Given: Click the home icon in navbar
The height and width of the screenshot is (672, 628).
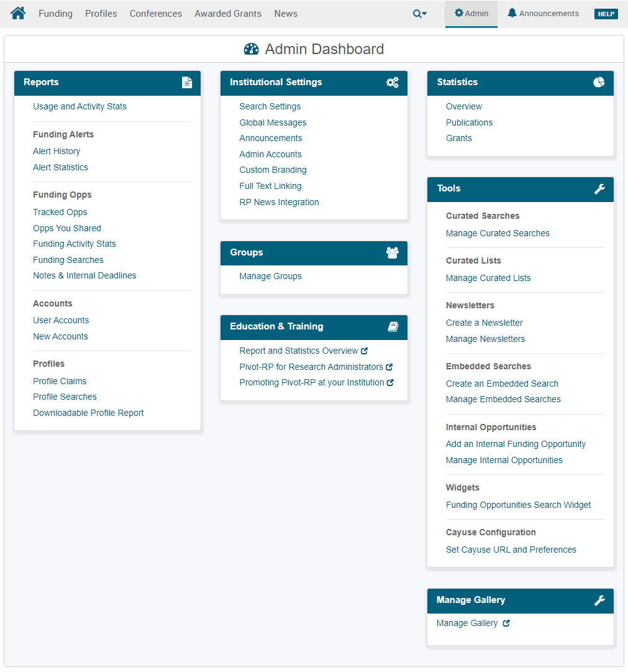Looking at the screenshot, I should click(18, 13).
